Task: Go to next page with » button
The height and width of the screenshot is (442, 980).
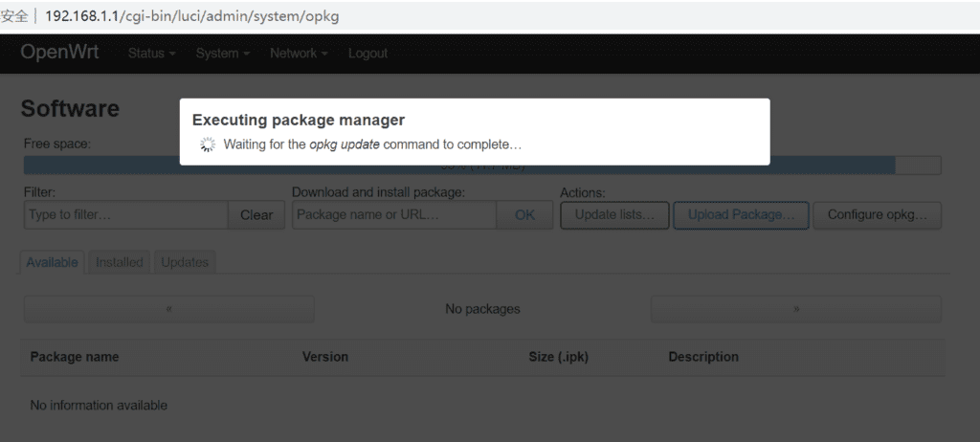Action: point(795,309)
